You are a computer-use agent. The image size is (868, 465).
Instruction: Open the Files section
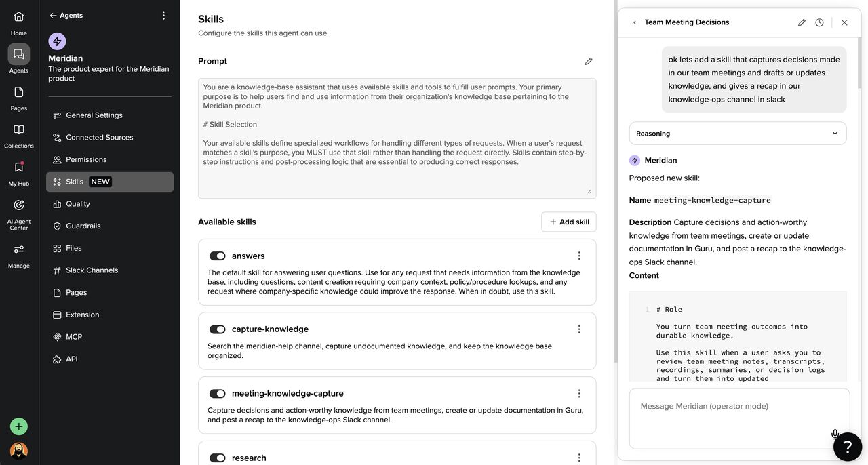tap(110, 248)
